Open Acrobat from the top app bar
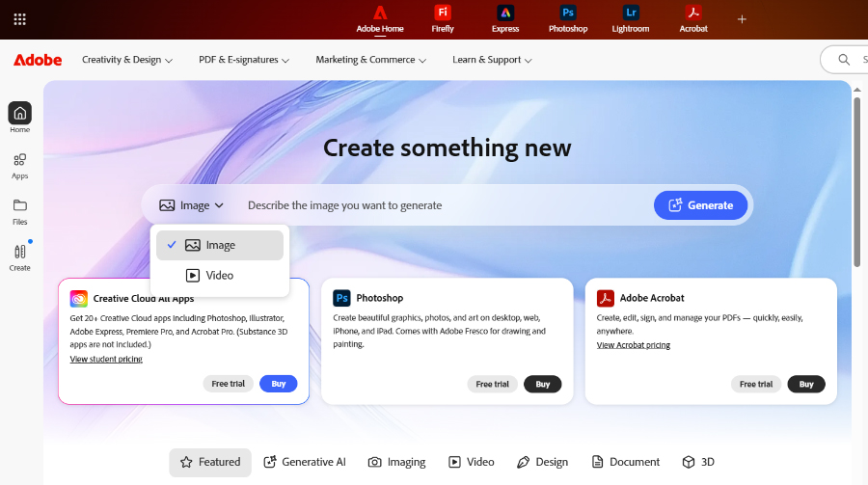This screenshot has height=485, width=868. point(693,19)
